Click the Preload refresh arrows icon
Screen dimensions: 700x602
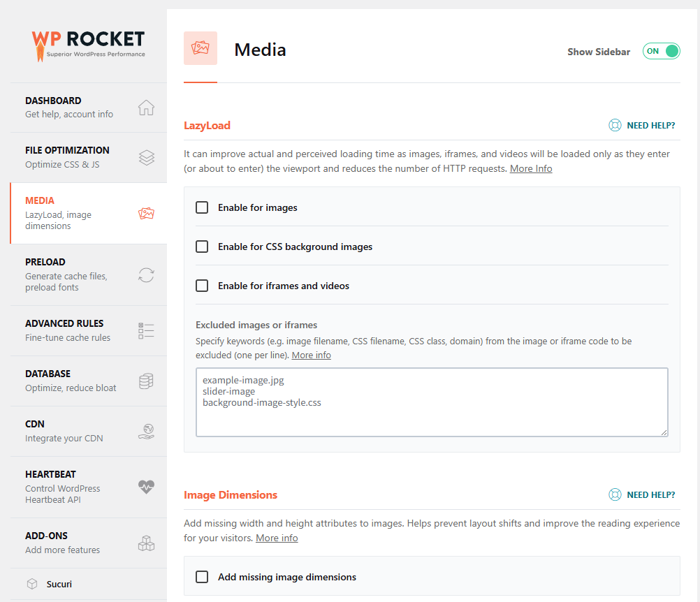point(146,275)
